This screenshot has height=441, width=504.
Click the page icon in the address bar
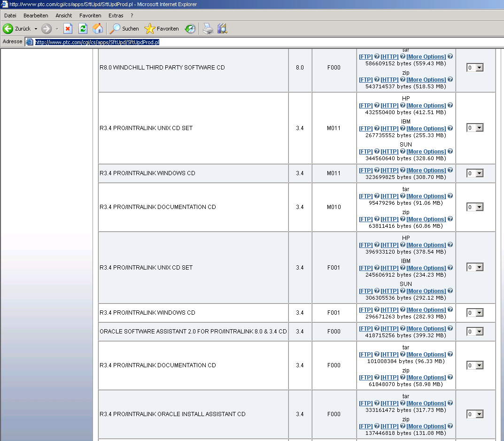click(x=29, y=42)
